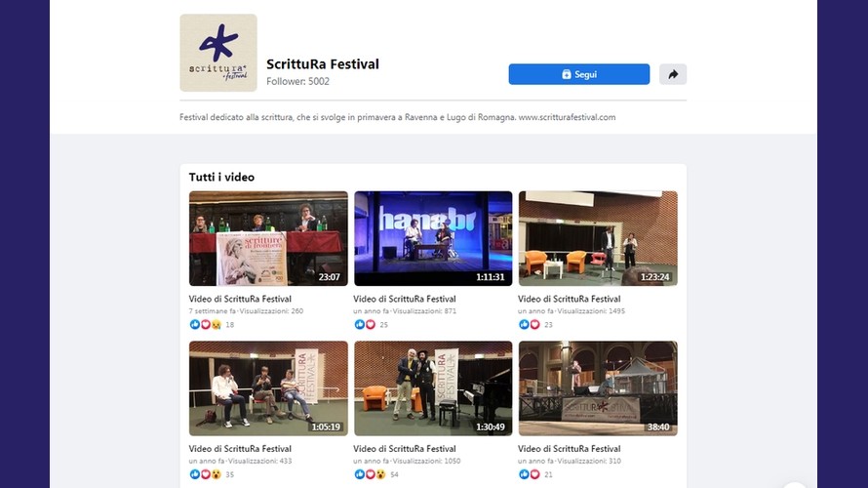Click like reaction under 38:40 video
This screenshot has height=488, width=868.
click(524, 474)
